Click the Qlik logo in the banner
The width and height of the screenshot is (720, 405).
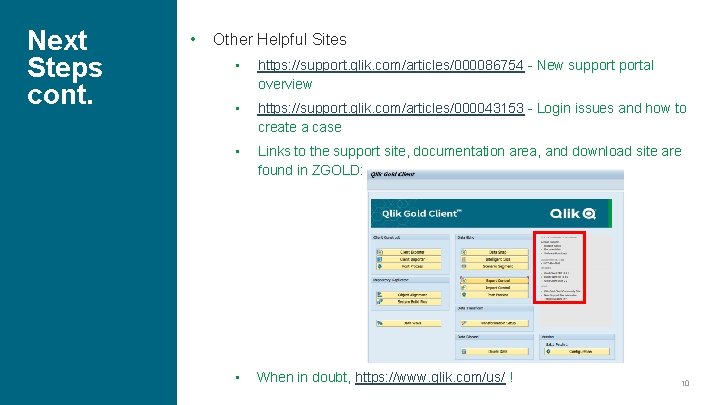coord(573,214)
